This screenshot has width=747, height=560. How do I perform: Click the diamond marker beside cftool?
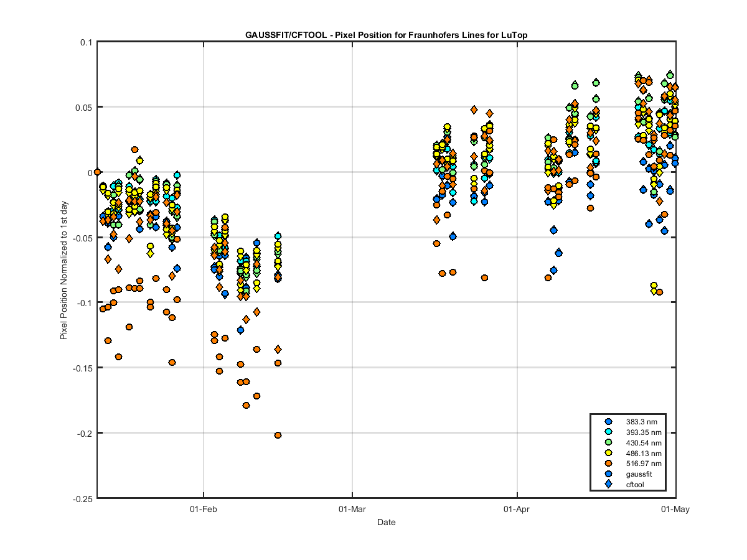(608, 485)
